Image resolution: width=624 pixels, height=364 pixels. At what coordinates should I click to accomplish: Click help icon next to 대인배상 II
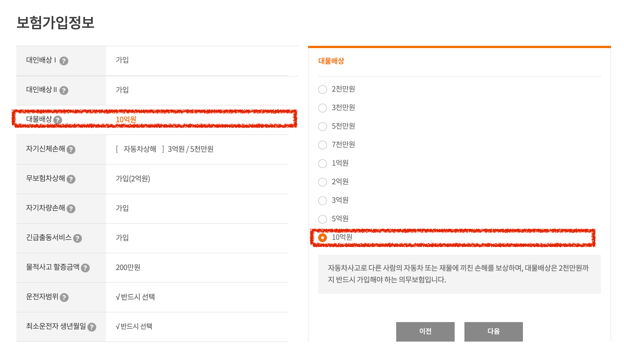click(x=64, y=90)
